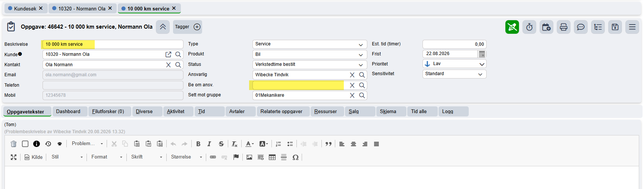The height and width of the screenshot is (189, 644).
Task: Search in the Be om ansv. field
Action: (362, 85)
